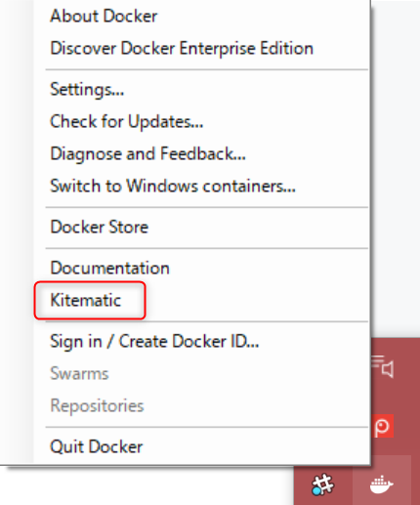Open Slack from the system tray
The image size is (420, 505).
(x=323, y=484)
